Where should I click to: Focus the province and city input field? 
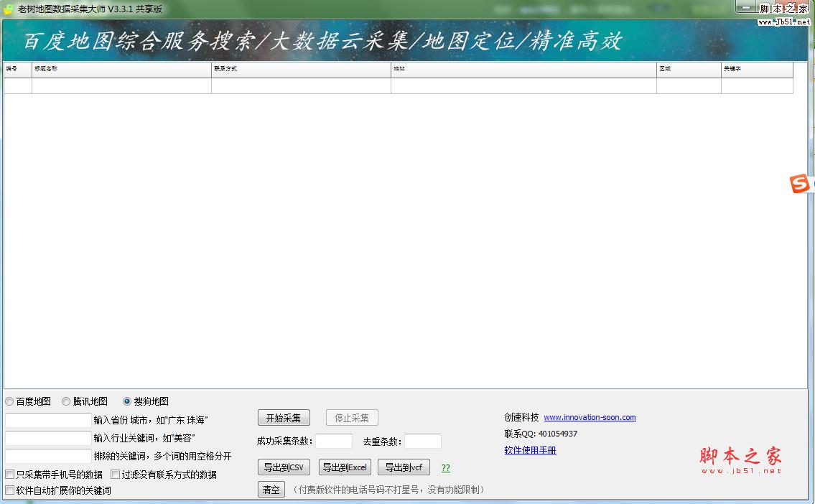tap(48, 420)
